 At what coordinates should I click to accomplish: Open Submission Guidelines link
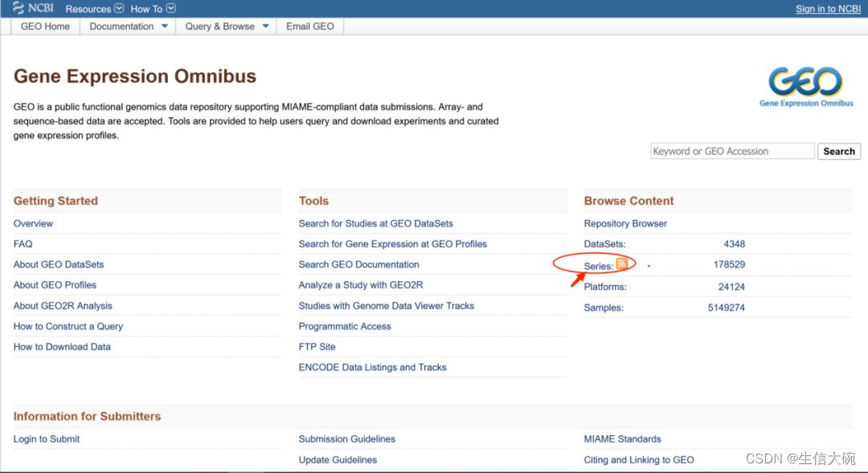tap(347, 439)
